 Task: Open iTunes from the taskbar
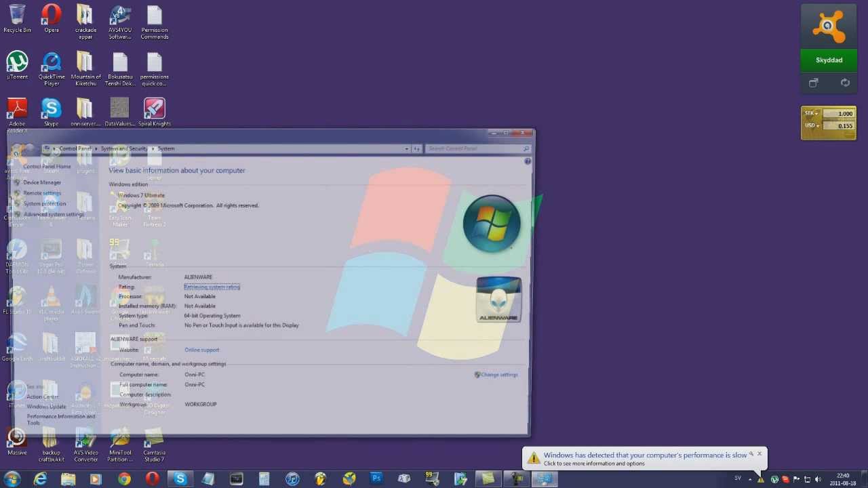click(292, 479)
